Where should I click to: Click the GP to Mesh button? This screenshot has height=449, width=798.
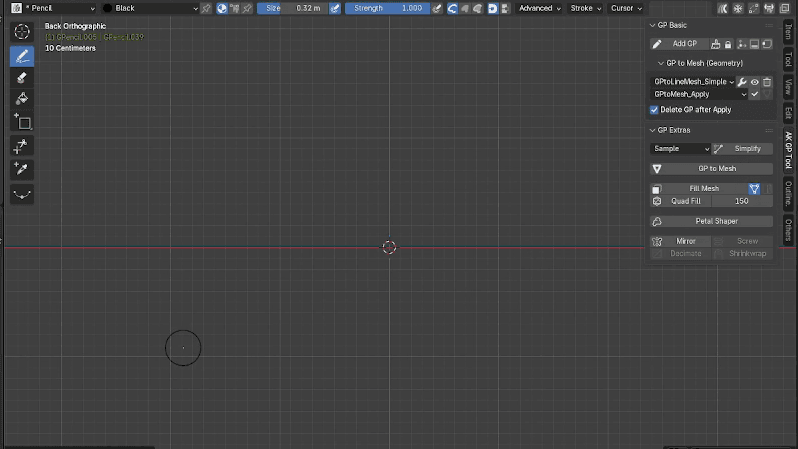[711, 169]
